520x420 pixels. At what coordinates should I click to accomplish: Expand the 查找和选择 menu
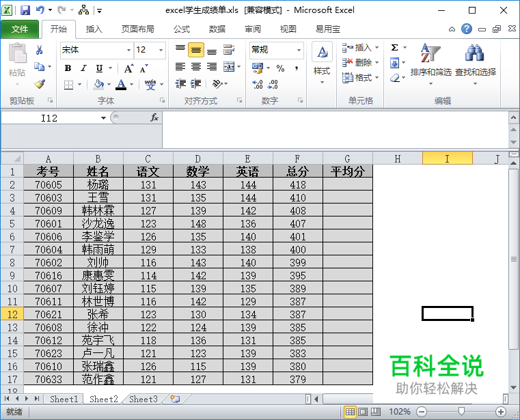pyautogui.click(x=475, y=64)
